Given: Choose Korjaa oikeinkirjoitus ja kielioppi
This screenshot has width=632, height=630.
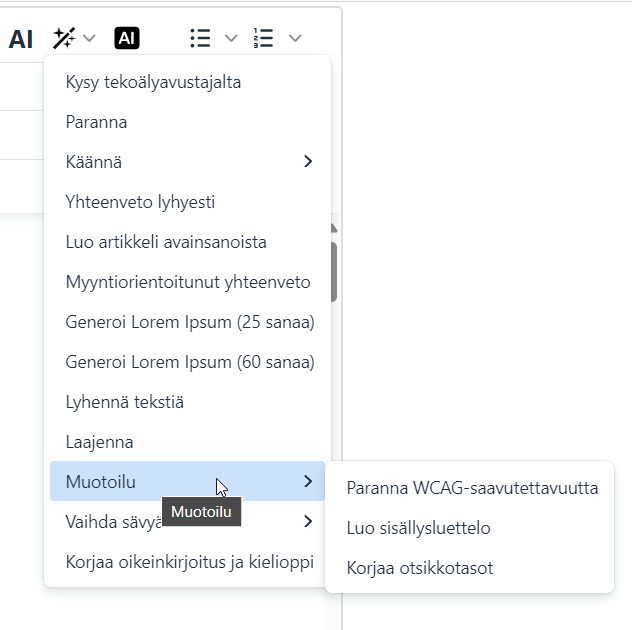Looking at the screenshot, I should [187, 561].
